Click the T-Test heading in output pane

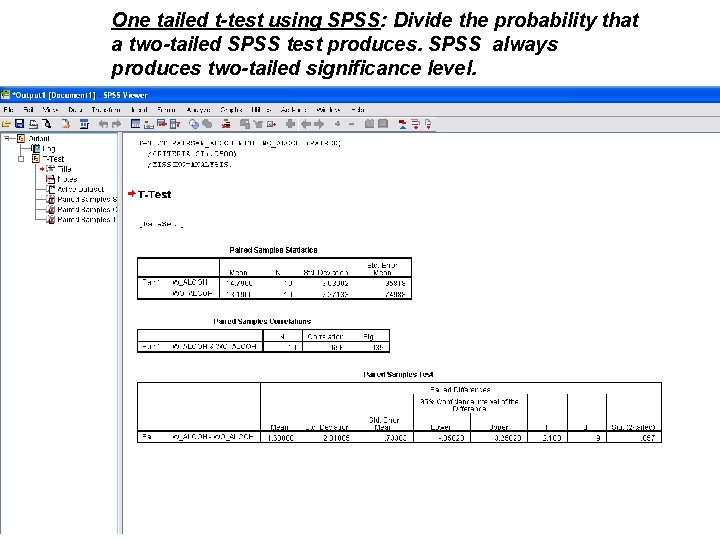154,195
